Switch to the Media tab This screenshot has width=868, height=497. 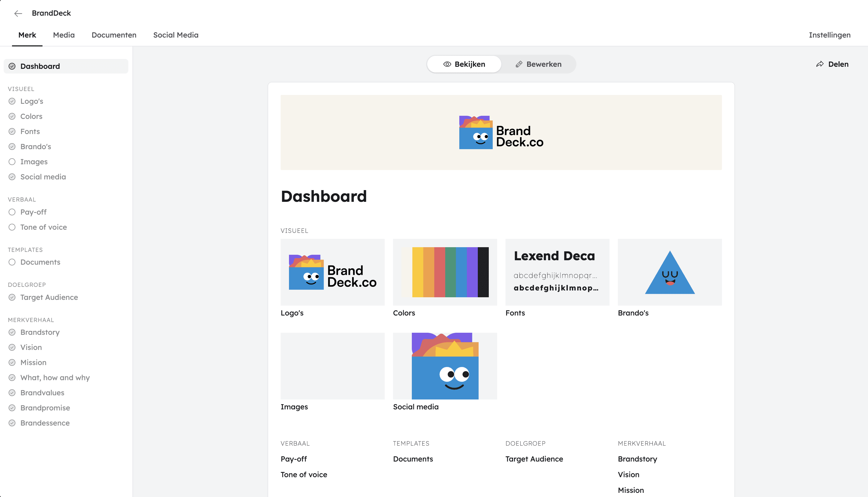click(64, 35)
